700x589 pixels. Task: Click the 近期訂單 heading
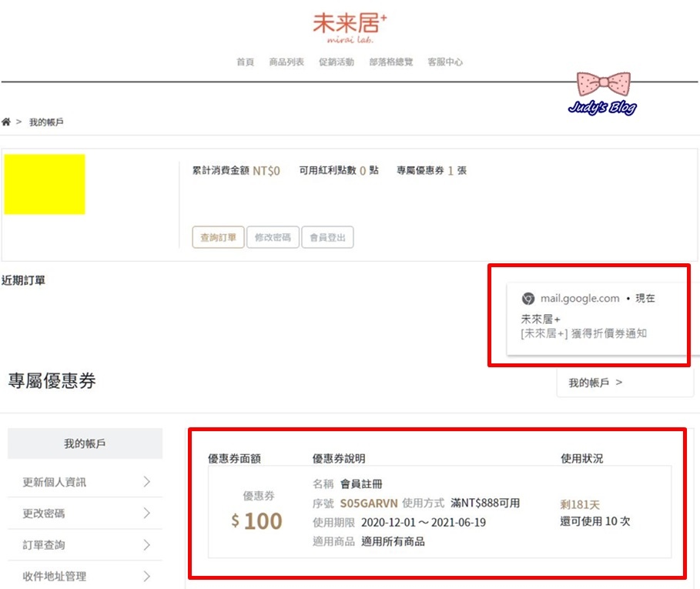tap(23, 280)
